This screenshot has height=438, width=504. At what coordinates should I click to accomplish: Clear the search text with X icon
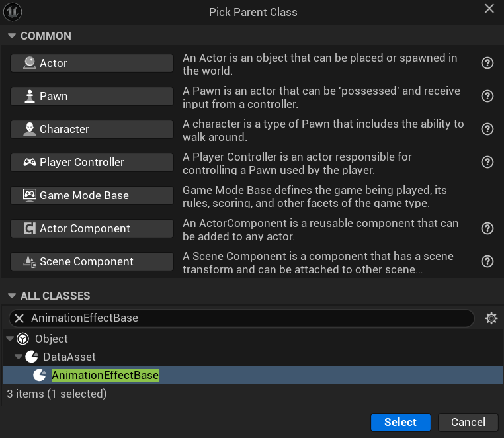click(19, 318)
